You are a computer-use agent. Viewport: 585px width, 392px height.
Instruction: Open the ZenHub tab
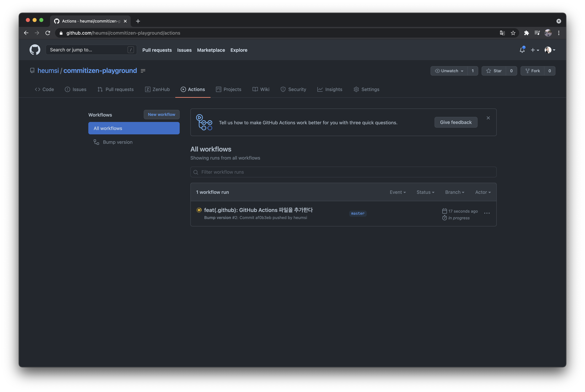click(157, 90)
